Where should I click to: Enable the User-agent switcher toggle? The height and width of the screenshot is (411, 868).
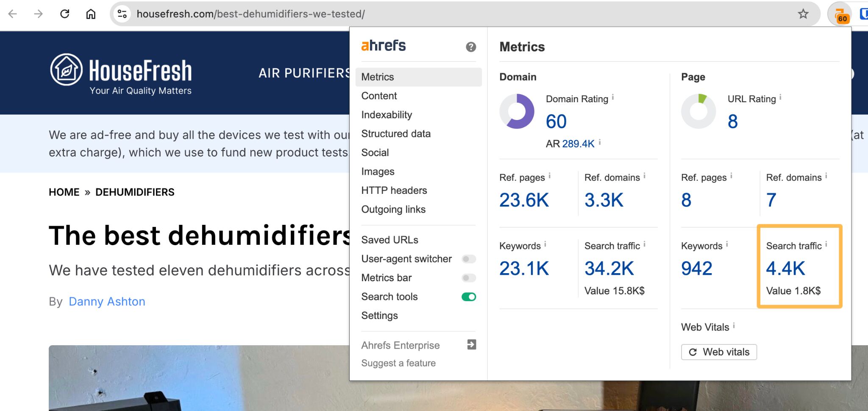point(468,259)
